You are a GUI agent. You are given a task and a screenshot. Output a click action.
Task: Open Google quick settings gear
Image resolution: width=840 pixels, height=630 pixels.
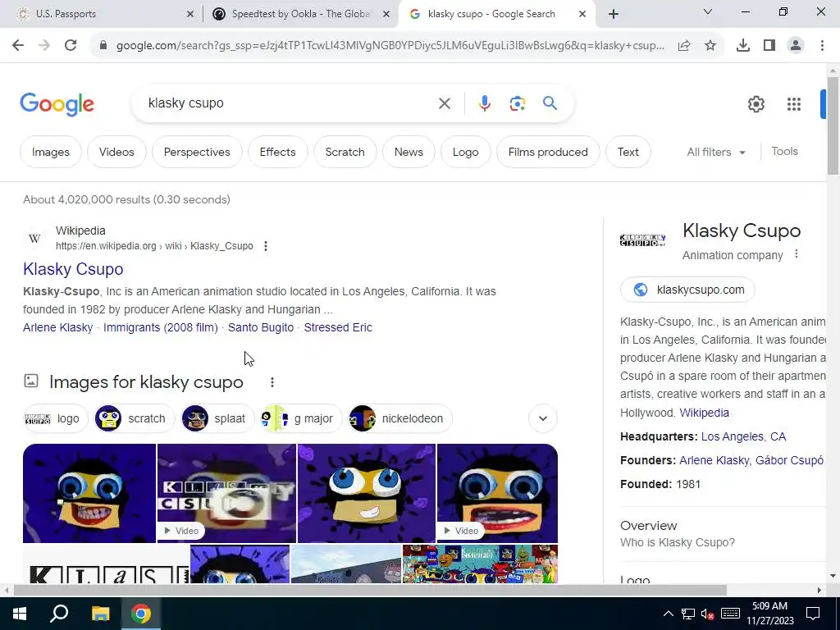click(x=756, y=104)
